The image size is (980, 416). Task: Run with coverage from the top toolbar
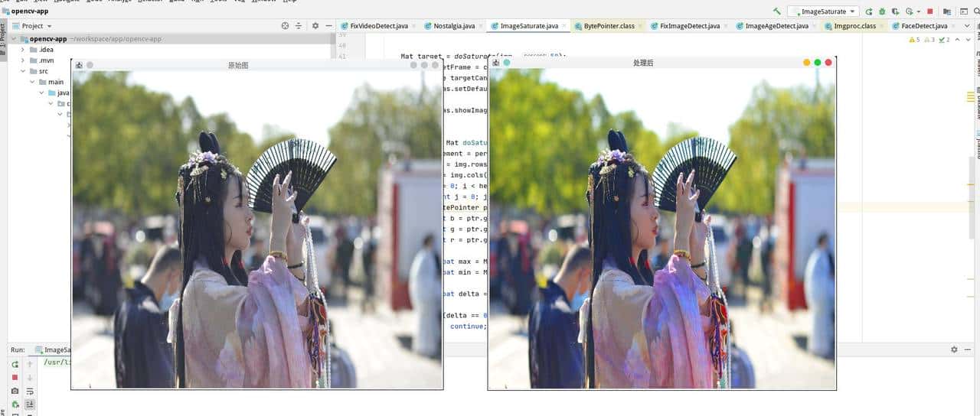coord(895,11)
